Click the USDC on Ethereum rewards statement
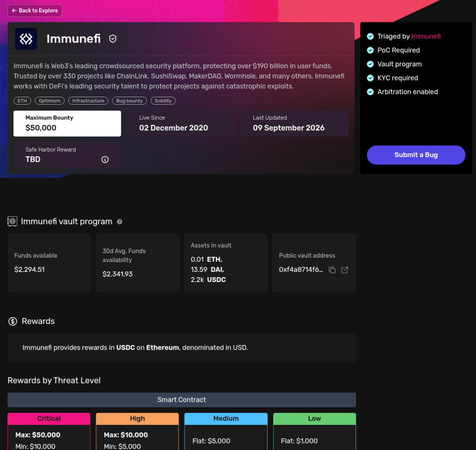Image resolution: width=476 pixels, height=450 pixels. 135,348
